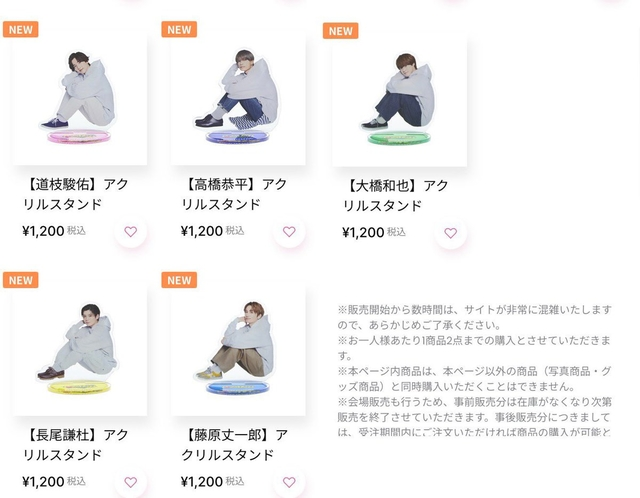Open the 高橋恭平 acrylic stand product image
Image resolution: width=640 pixels, height=498 pixels.
coord(238,97)
